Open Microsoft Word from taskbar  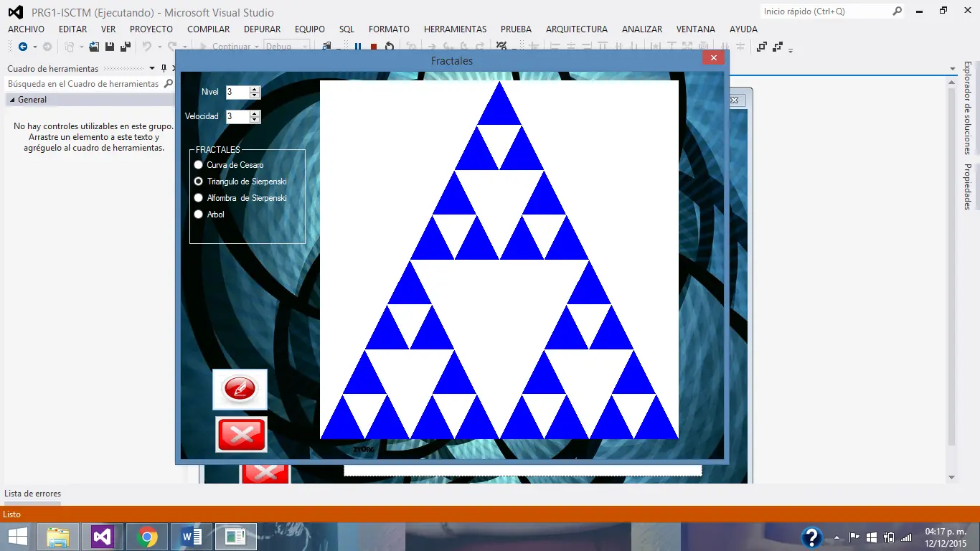point(192,537)
